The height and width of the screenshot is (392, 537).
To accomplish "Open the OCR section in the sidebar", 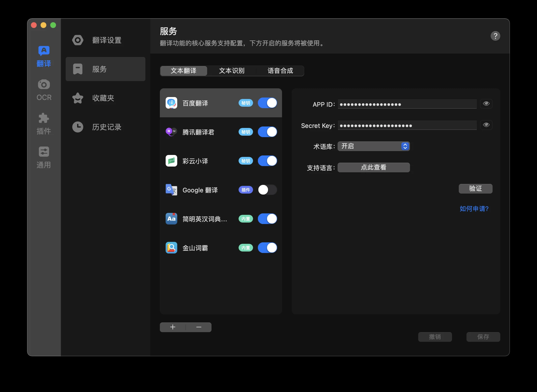I will (x=44, y=89).
